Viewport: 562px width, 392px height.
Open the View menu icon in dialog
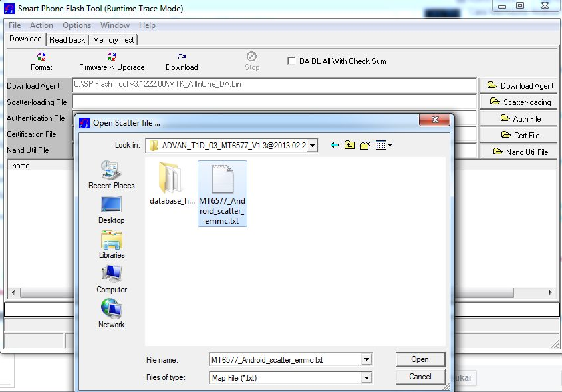pyautogui.click(x=381, y=145)
